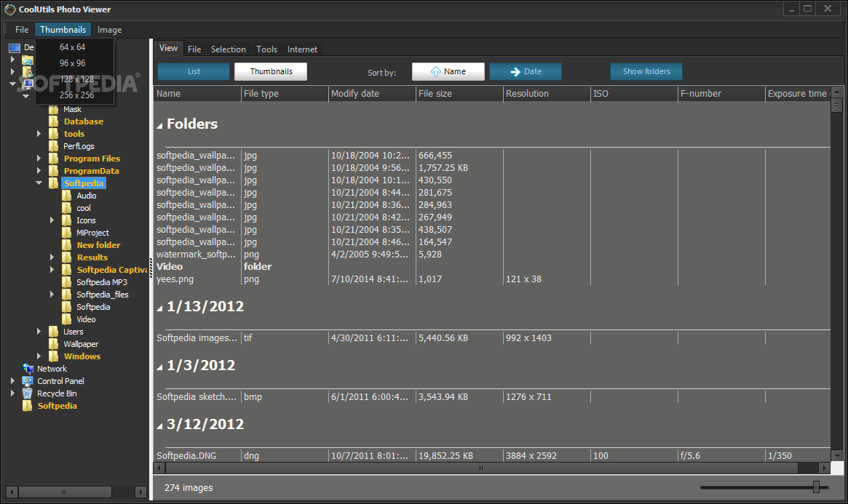Switch to the File tab in the panel
The image size is (848, 504).
(194, 49)
